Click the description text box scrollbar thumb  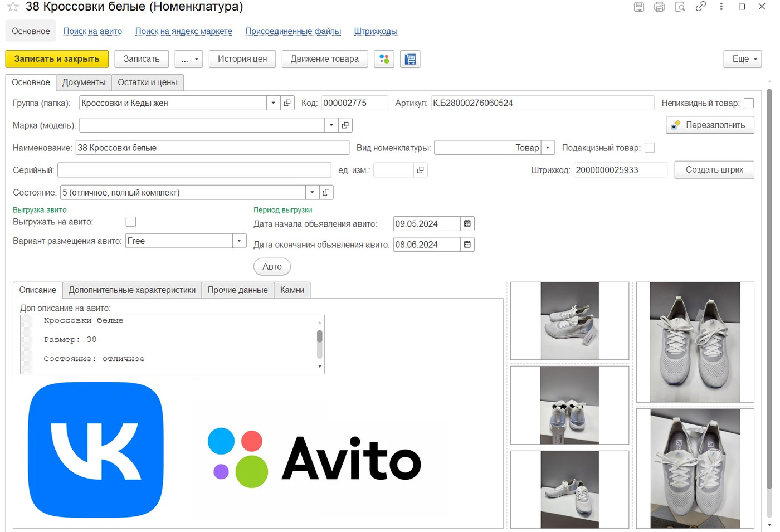[x=320, y=336]
